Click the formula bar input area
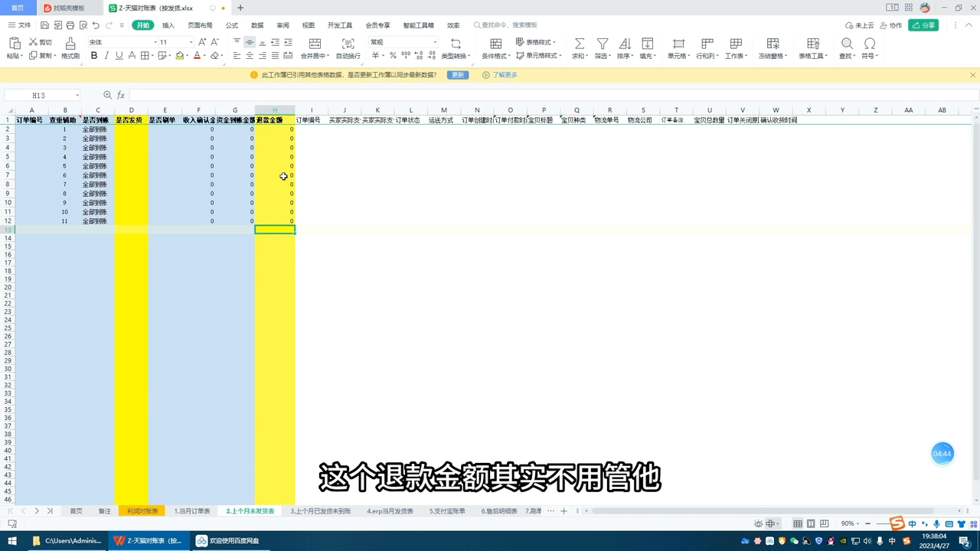The width and height of the screenshot is (980, 551). (551, 95)
